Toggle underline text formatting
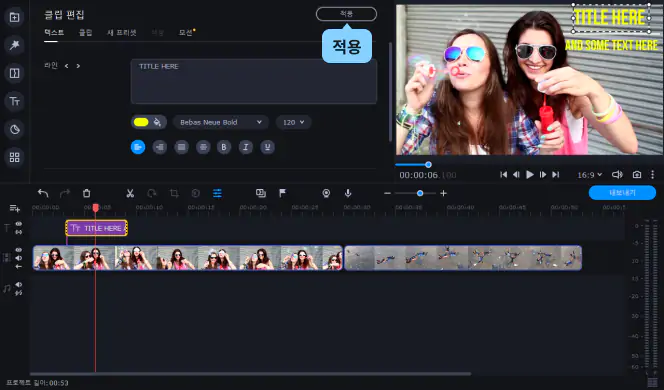664x390 pixels. point(267,147)
